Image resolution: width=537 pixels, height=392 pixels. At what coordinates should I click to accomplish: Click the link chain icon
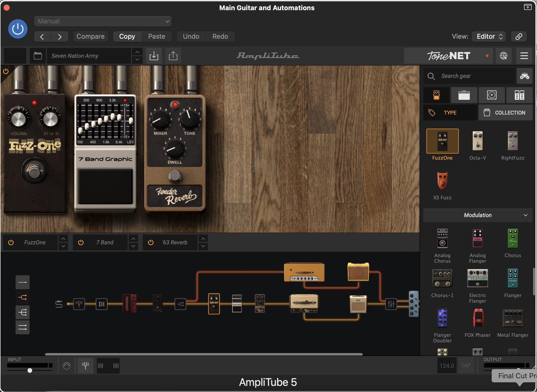pos(519,37)
